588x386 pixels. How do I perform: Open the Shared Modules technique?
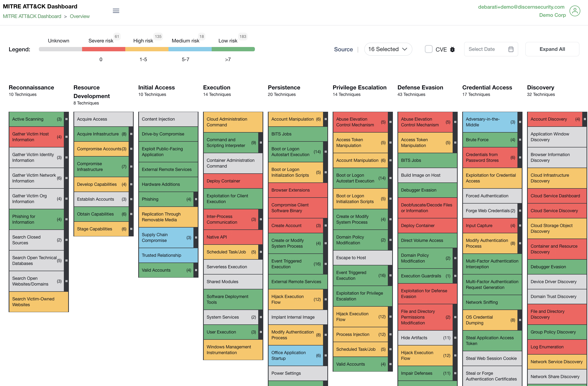pyautogui.click(x=233, y=282)
